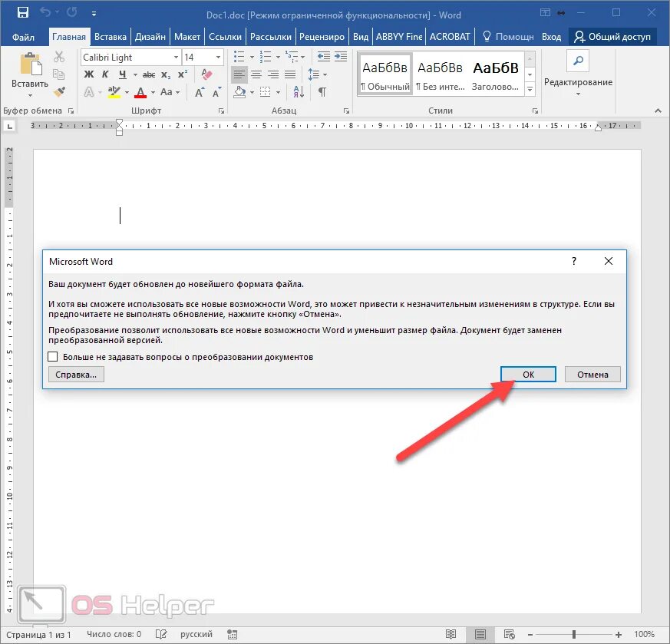
Task: Switch to the Макет tab
Action: tap(187, 37)
